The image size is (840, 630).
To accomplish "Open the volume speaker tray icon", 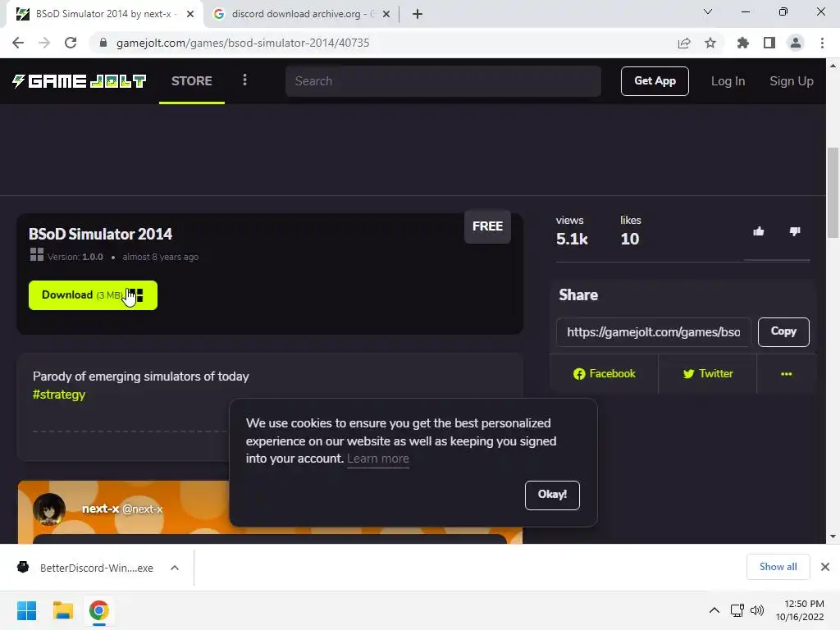I will click(x=757, y=610).
